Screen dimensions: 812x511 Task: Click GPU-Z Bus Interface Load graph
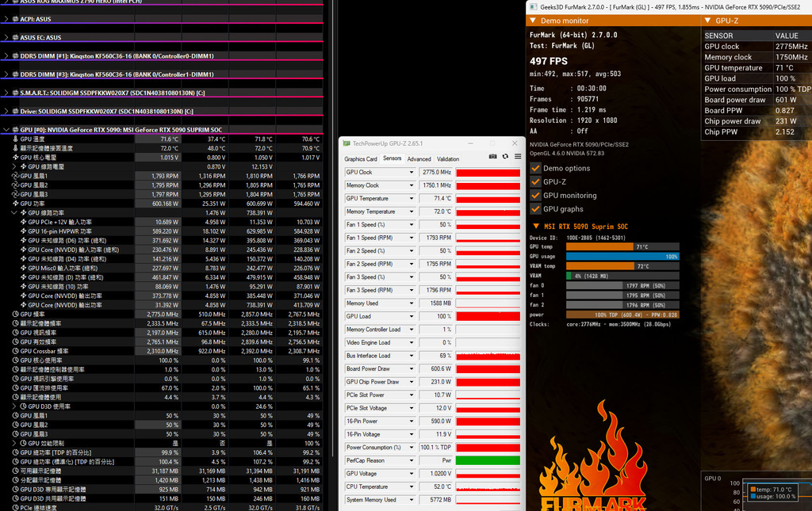pos(488,356)
